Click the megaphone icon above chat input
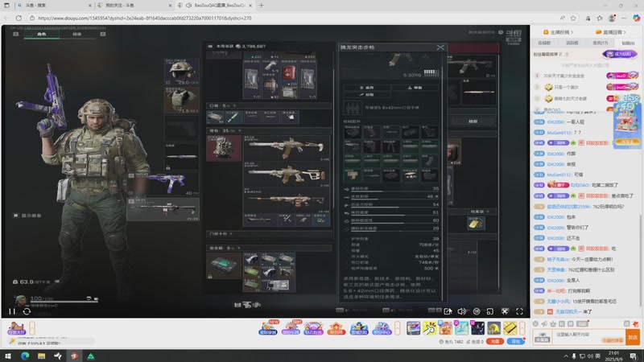This screenshot has width=644, height=362. pos(544,324)
